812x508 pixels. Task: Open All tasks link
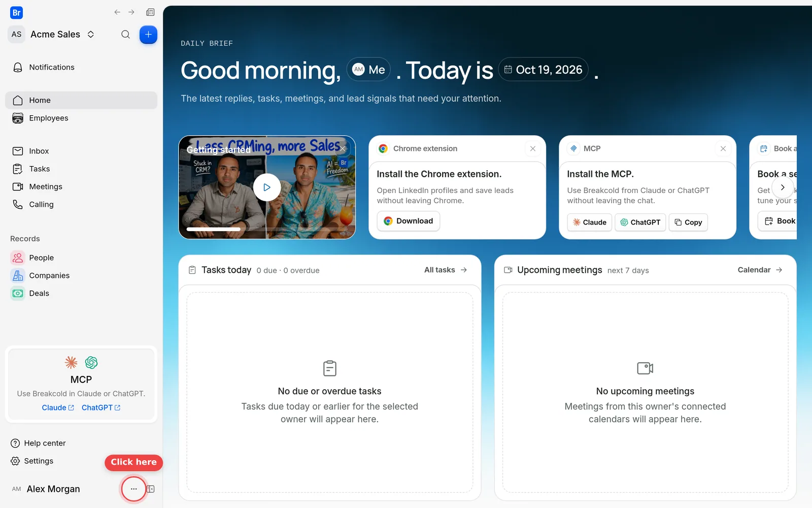click(x=446, y=270)
